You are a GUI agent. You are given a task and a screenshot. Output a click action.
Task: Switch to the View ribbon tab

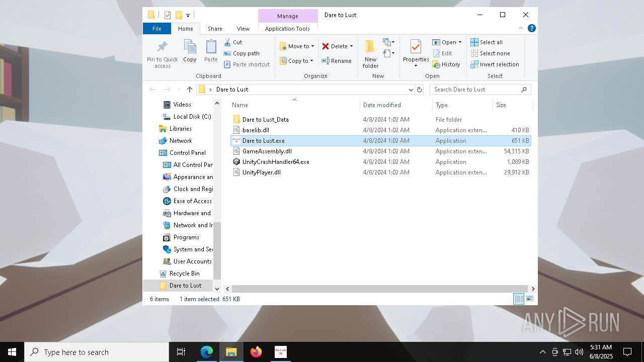(243, 29)
